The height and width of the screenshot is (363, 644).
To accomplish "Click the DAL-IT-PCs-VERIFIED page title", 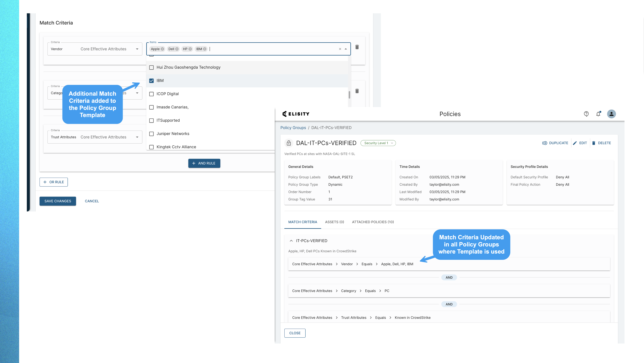I will pyautogui.click(x=326, y=143).
